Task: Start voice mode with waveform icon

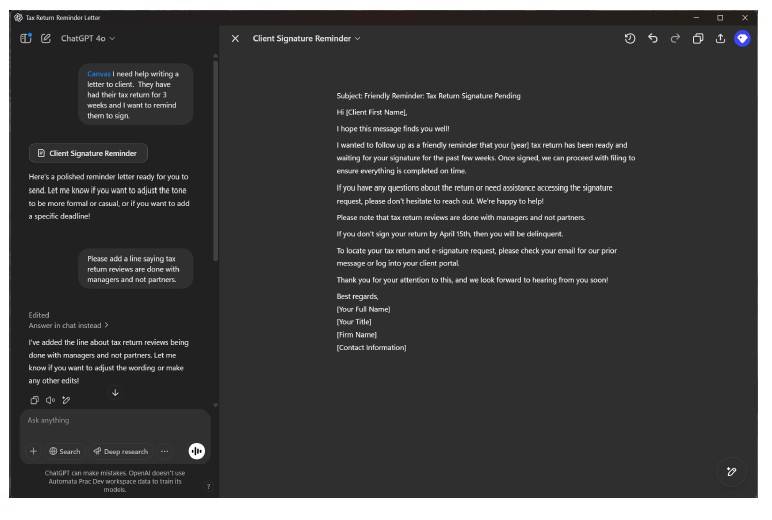Action: [197, 451]
